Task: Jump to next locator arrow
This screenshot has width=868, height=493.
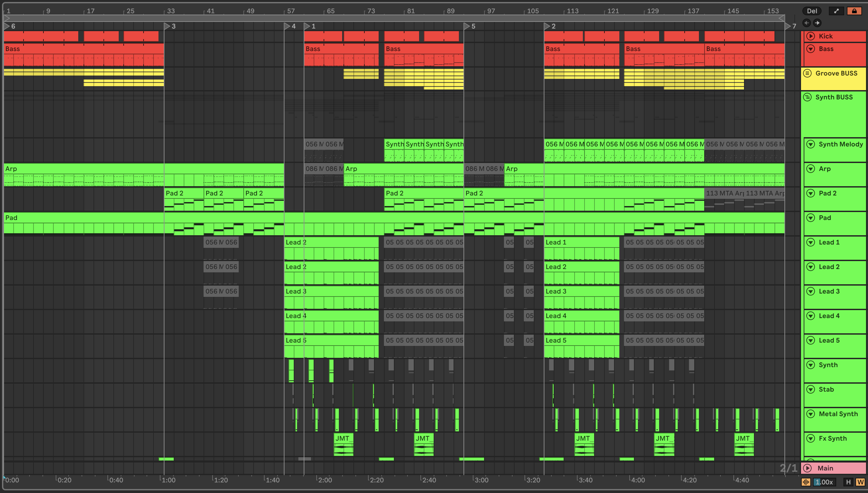Action: 817,23
